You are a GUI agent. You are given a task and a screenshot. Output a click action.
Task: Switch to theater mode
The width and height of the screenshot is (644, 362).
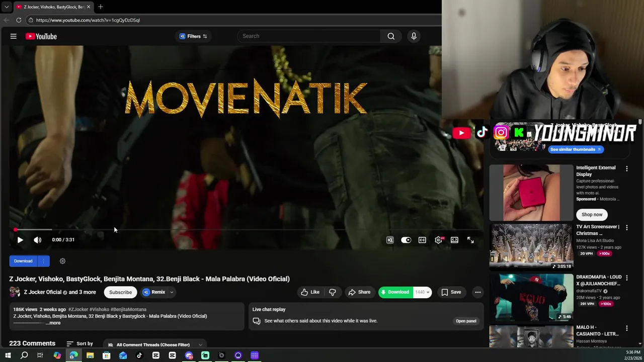point(454,240)
